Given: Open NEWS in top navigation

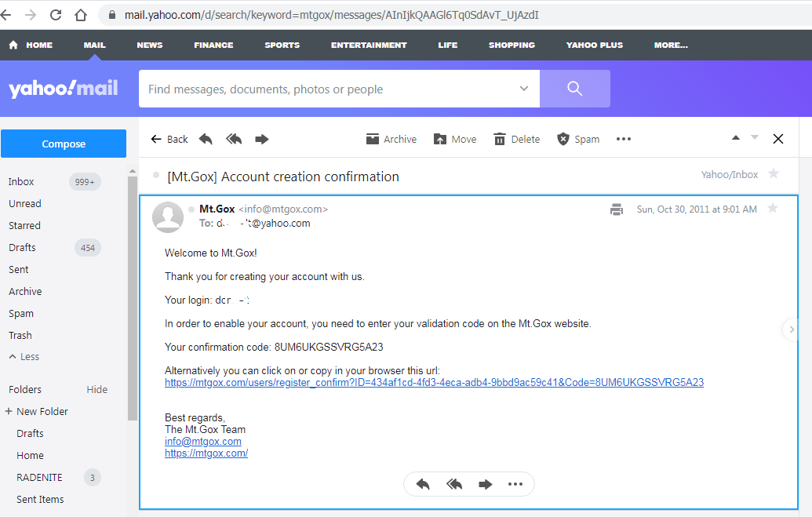Looking at the screenshot, I should (150, 45).
